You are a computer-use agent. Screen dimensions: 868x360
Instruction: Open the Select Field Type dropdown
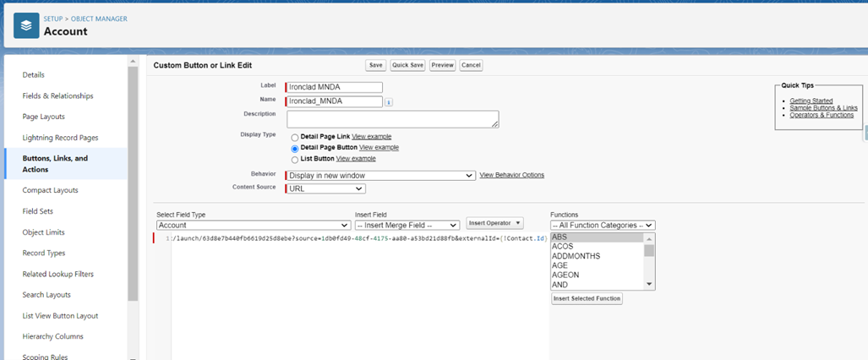[x=254, y=226]
